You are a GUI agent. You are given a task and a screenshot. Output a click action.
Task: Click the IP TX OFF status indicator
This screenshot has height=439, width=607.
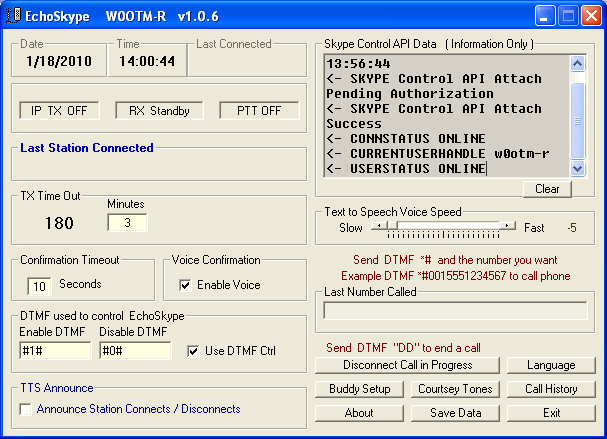pos(59,111)
